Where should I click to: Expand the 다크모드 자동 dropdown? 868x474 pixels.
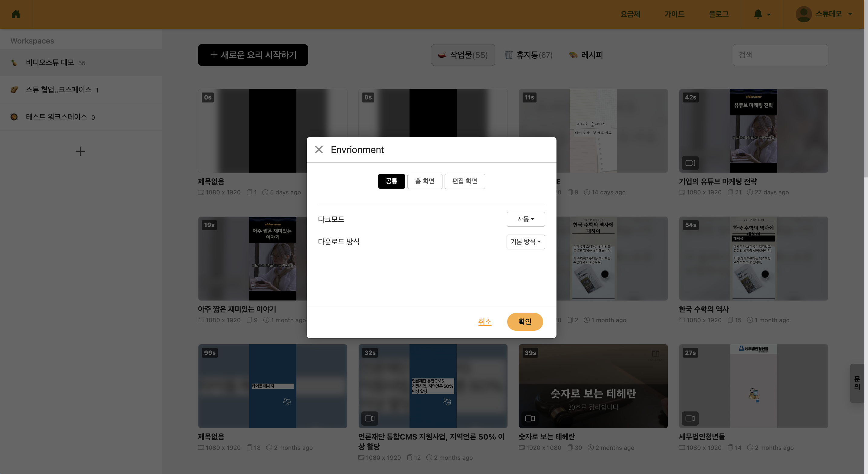pyautogui.click(x=525, y=219)
